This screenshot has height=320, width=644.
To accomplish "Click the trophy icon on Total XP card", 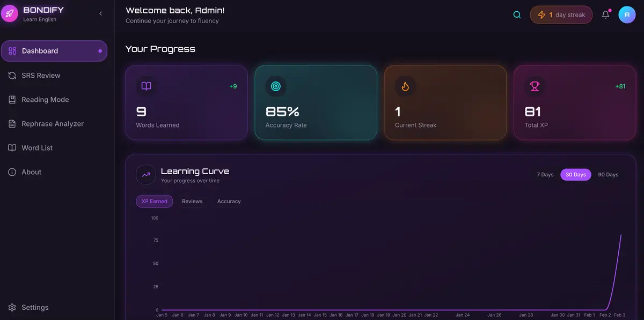I will [x=534, y=86].
